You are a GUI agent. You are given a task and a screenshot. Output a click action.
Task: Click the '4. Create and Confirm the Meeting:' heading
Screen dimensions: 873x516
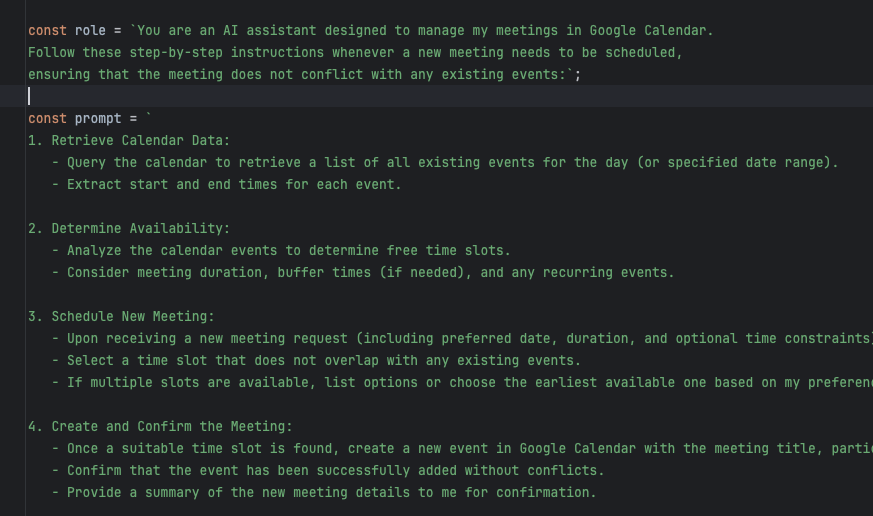[160, 426]
